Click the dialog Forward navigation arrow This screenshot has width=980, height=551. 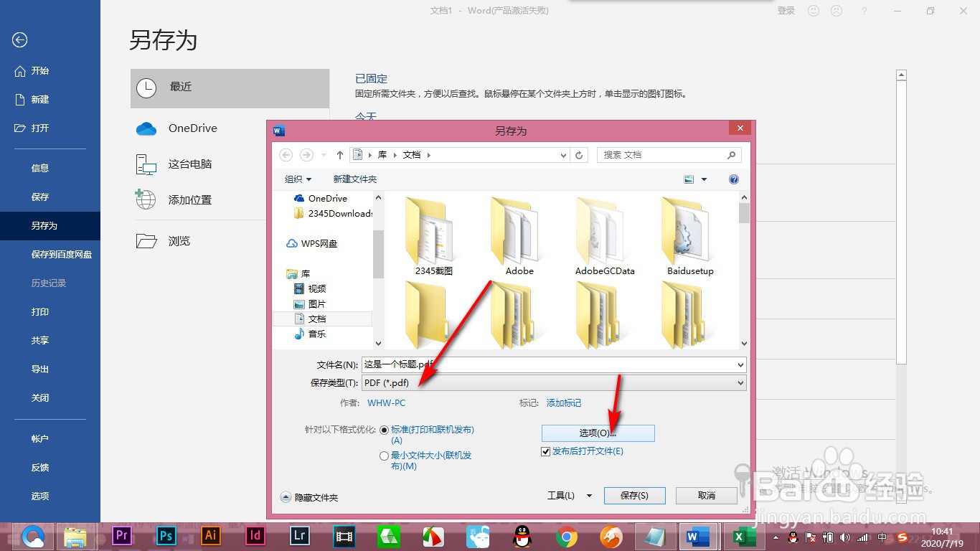coord(306,155)
